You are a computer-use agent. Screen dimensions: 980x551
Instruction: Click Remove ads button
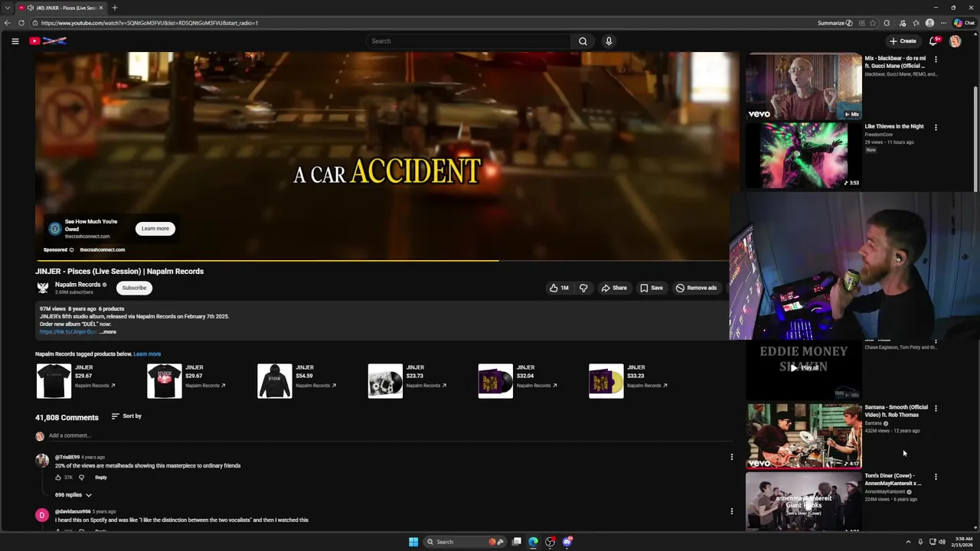point(696,288)
